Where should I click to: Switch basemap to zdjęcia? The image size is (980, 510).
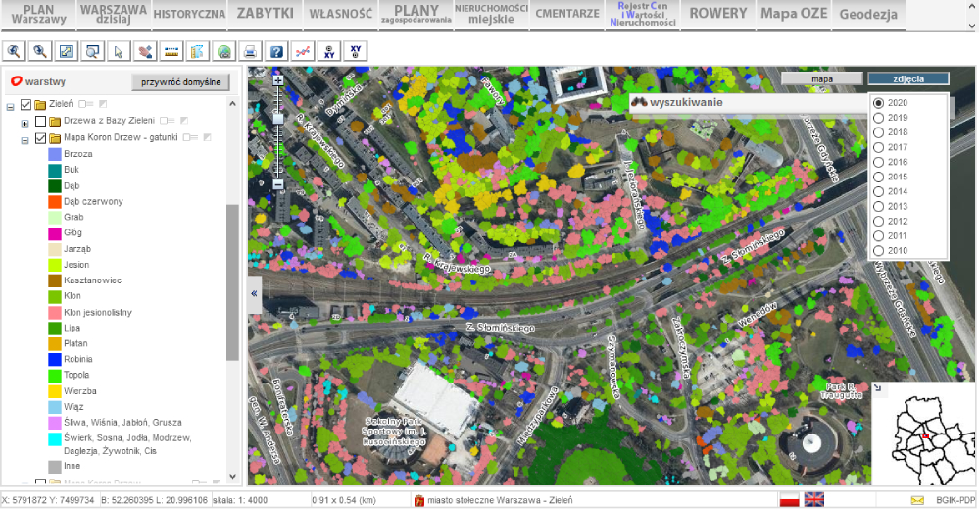click(x=908, y=78)
